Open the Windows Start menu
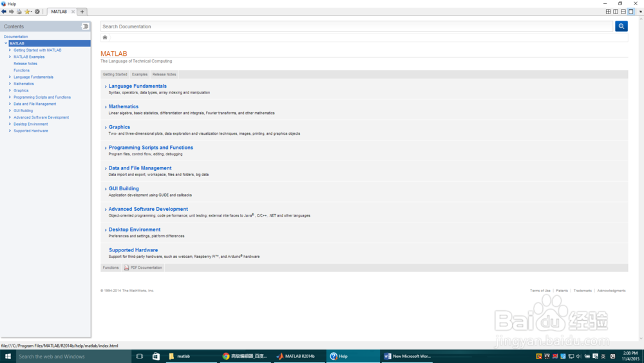Image resolution: width=644 pixels, height=363 pixels. pos(8,357)
